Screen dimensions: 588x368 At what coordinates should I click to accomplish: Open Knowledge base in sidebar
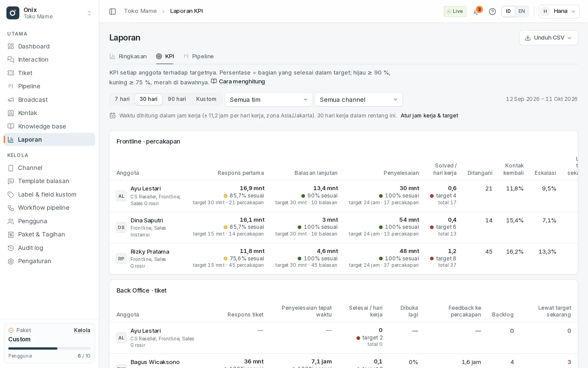[x=49, y=126]
